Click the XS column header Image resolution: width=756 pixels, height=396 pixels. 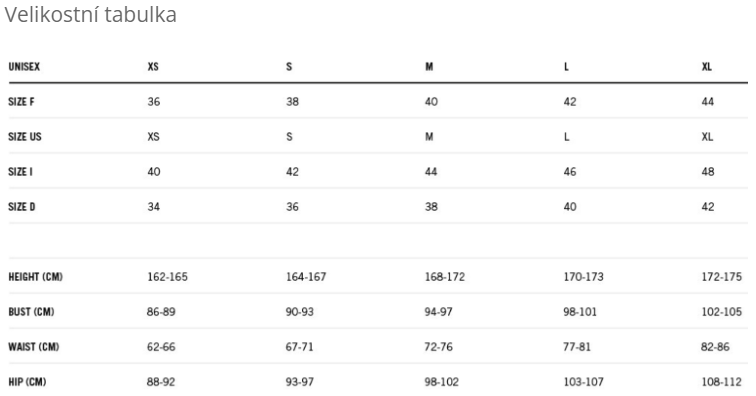tap(153, 67)
